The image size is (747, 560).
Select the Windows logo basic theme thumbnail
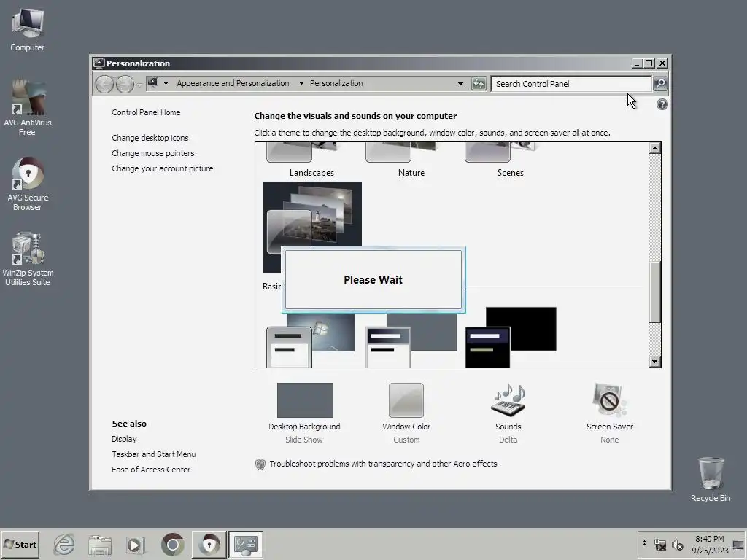pos(311,340)
